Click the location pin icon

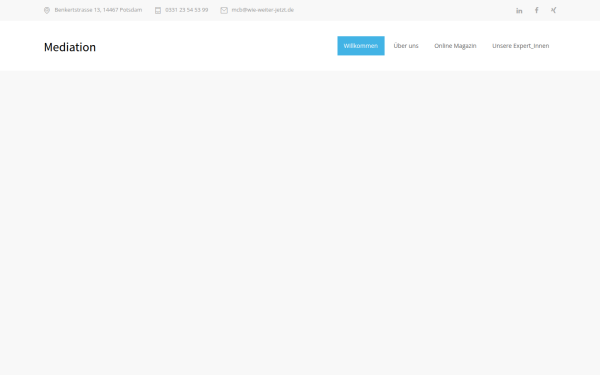pyautogui.click(x=47, y=10)
